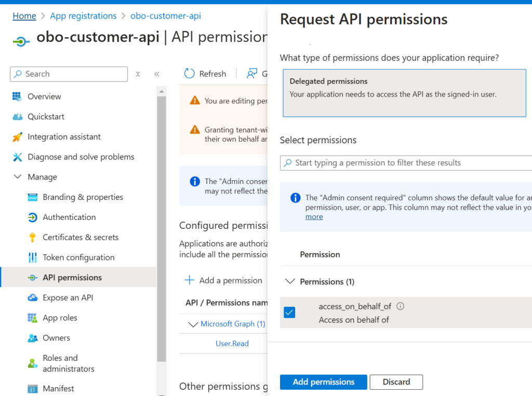
Task: Click the sidebar Search input field
Action: (69, 74)
